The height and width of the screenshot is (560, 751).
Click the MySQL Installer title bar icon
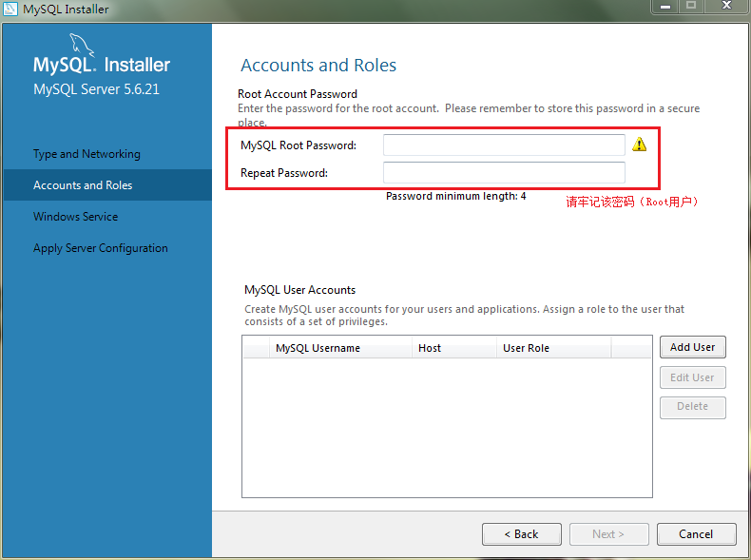[x=10, y=9]
